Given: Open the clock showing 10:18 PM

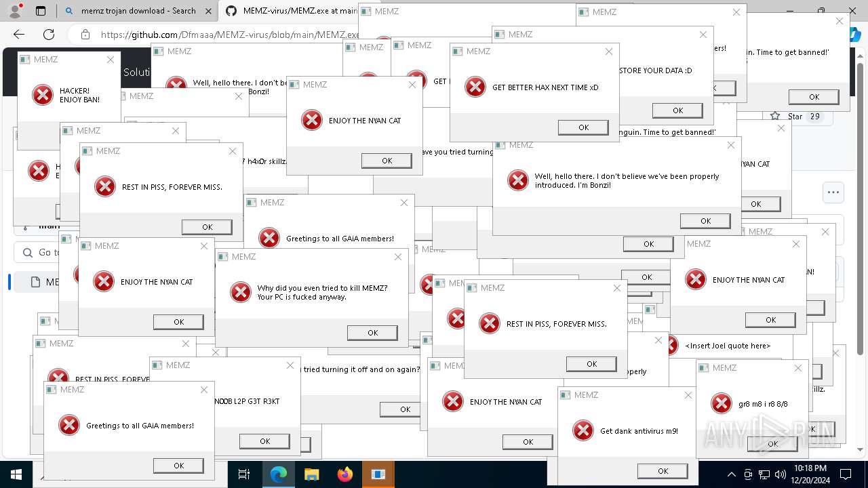Looking at the screenshot, I should [810, 474].
